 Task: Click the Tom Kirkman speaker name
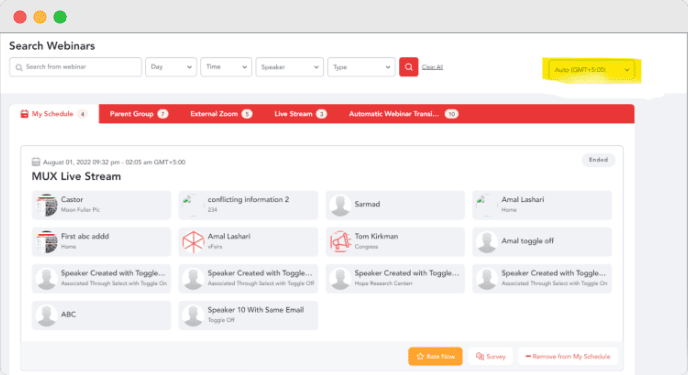pos(376,236)
